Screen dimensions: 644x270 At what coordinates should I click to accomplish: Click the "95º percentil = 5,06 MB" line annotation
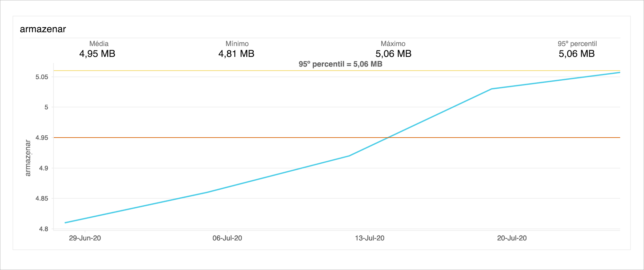(340, 64)
